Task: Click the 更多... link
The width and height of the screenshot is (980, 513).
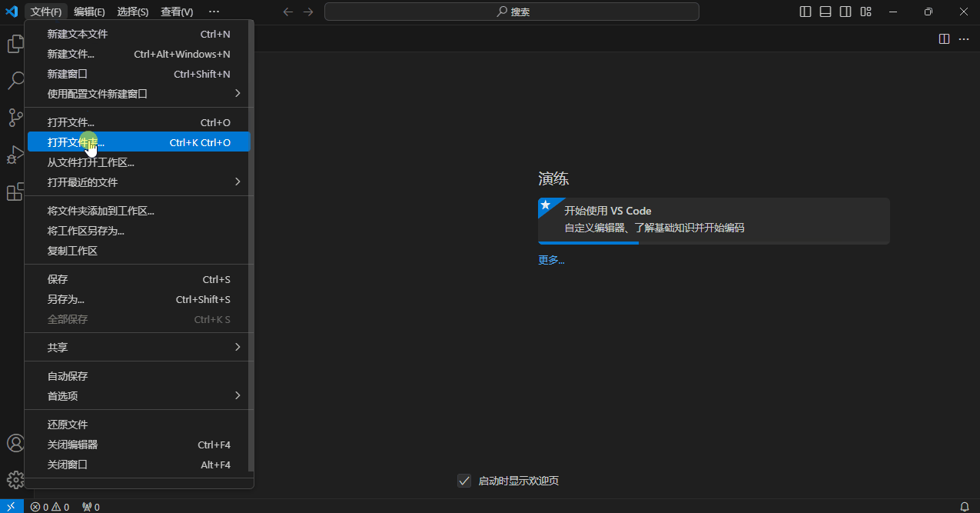Action: (x=551, y=260)
